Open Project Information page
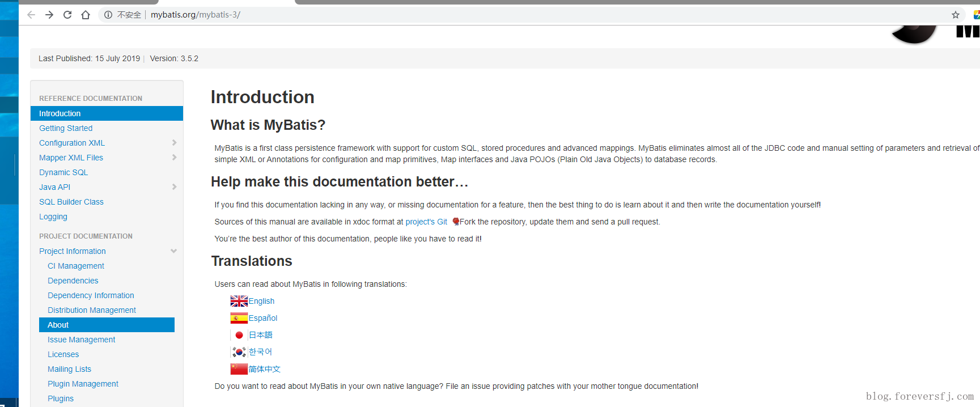980x407 pixels. [x=73, y=251]
